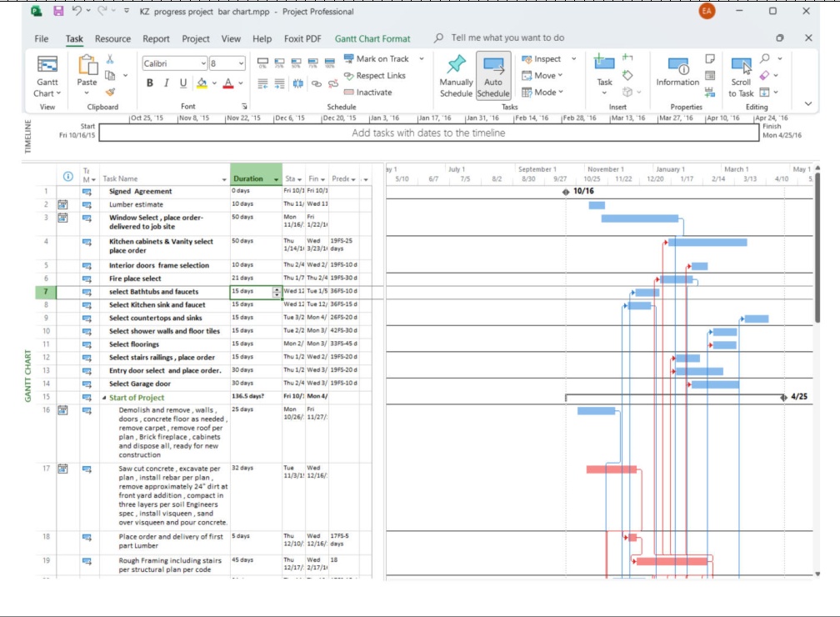Click the Clear eraser icon
This screenshot has height=617, width=840.
pos(764,75)
